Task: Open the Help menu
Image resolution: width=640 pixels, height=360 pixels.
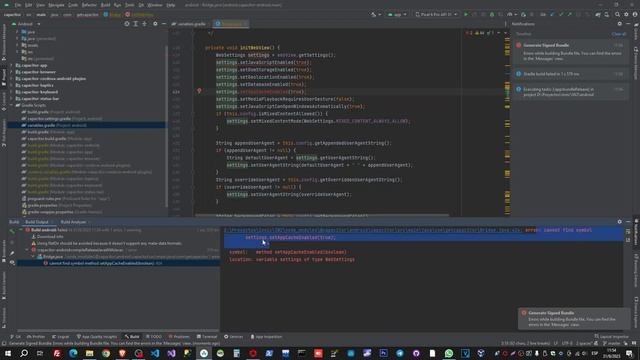Action: pos(171,5)
